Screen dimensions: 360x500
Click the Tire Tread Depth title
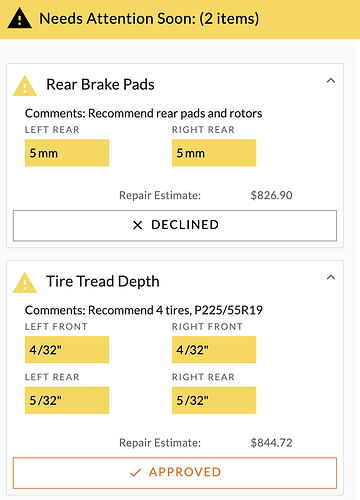[103, 282]
